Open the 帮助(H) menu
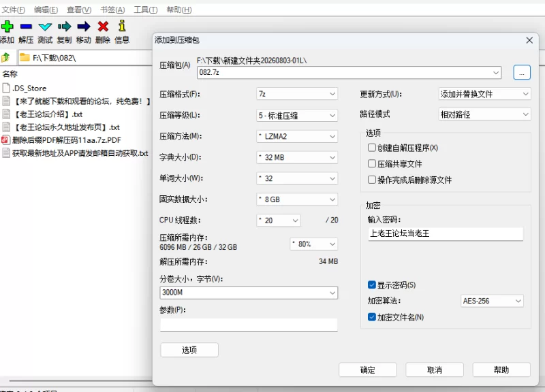The width and height of the screenshot is (545, 392). coord(178,10)
